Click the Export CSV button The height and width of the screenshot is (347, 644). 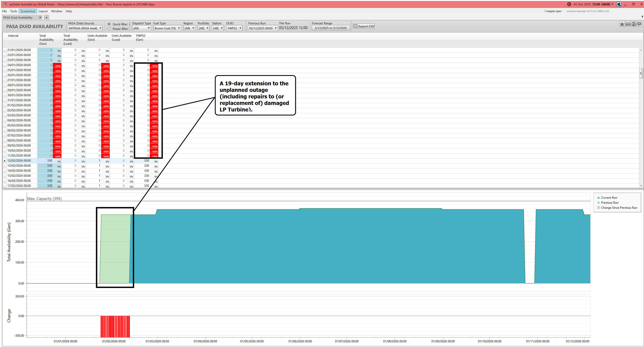click(364, 26)
